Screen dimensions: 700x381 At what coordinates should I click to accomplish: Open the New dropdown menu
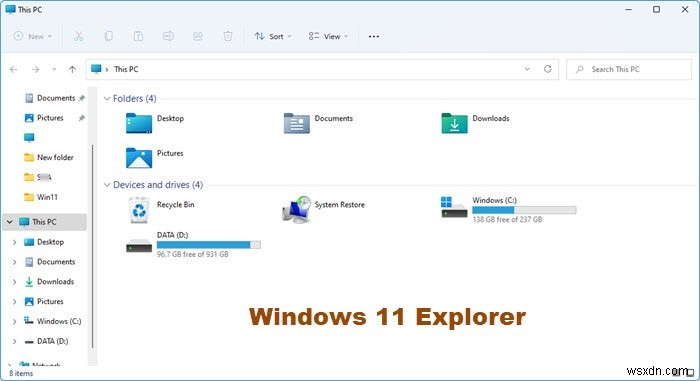[x=33, y=36]
